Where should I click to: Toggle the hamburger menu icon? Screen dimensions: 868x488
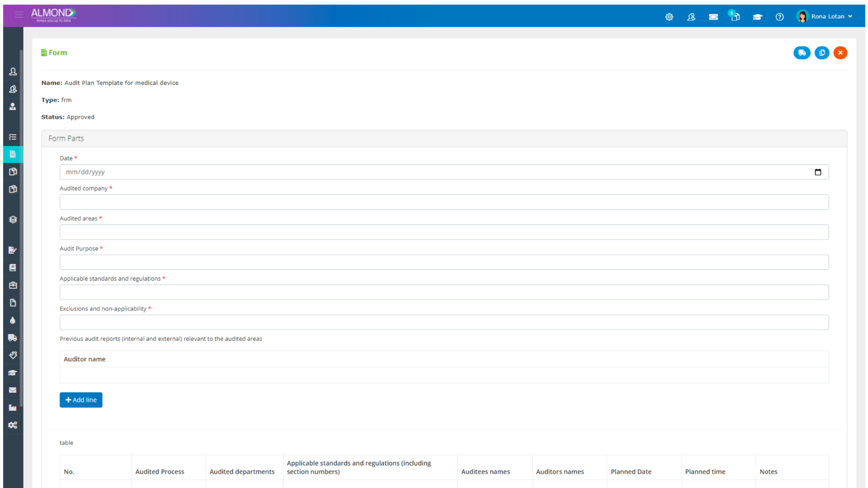(x=19, y=14)
